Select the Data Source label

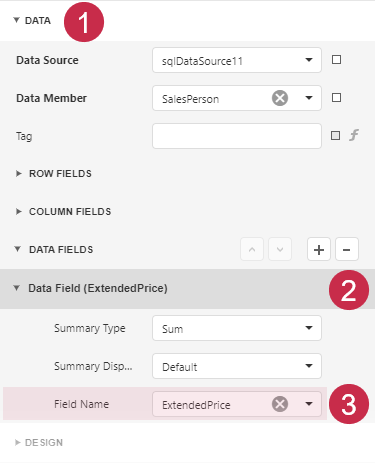click(47, 60)
